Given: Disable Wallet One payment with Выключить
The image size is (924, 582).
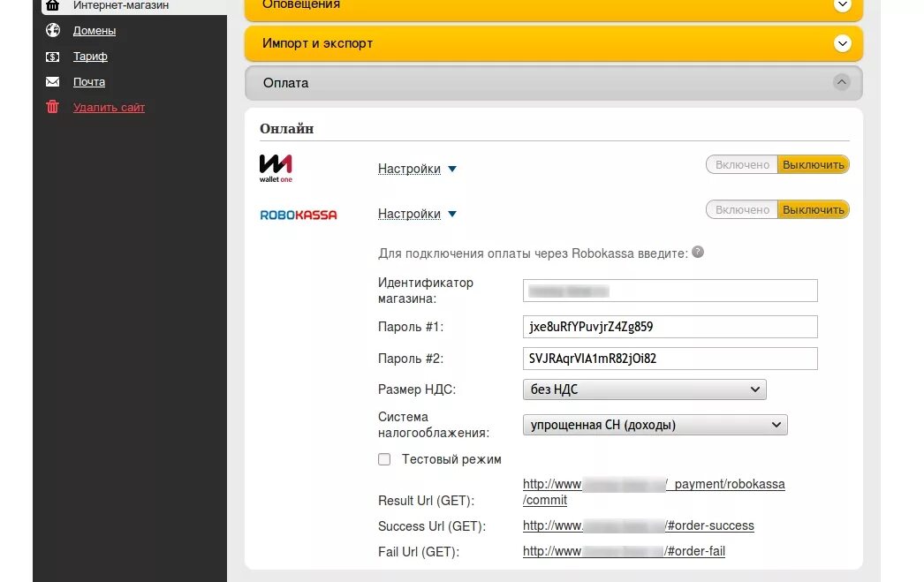Looking at the screenshot, I should [813, 164].
